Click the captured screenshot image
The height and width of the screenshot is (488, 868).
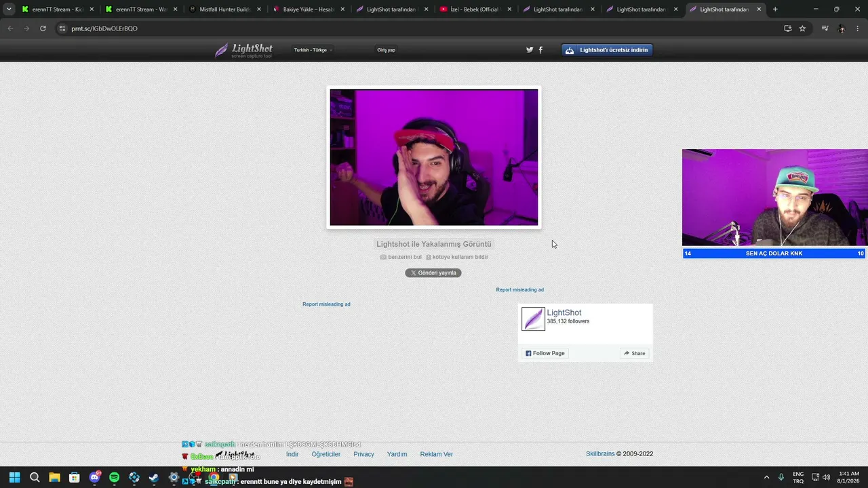click(434, 157)
